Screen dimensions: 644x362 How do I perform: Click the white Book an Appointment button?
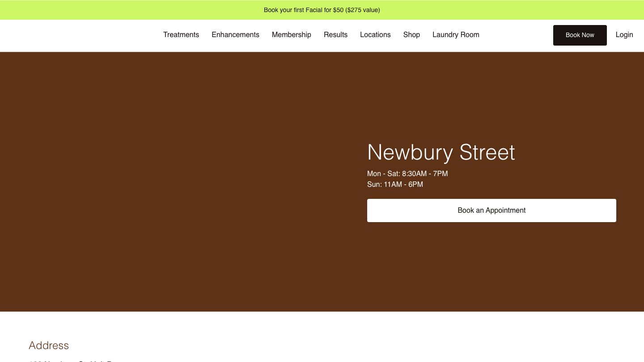pos(491,210)
